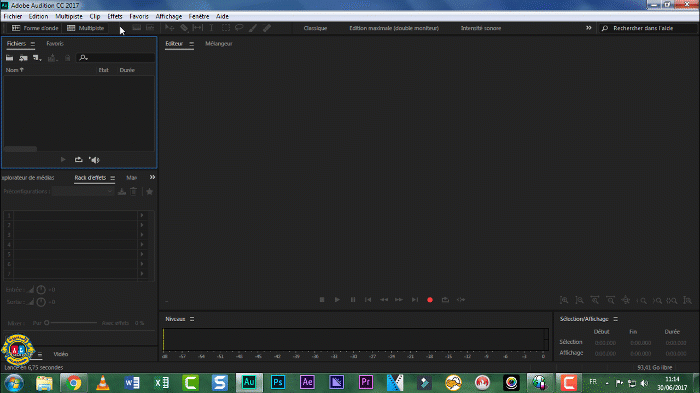Image resolution: width=700 pixels, height=393 pixels.
Task: Adjust the Entrée input gain knob
Action: 41,290
